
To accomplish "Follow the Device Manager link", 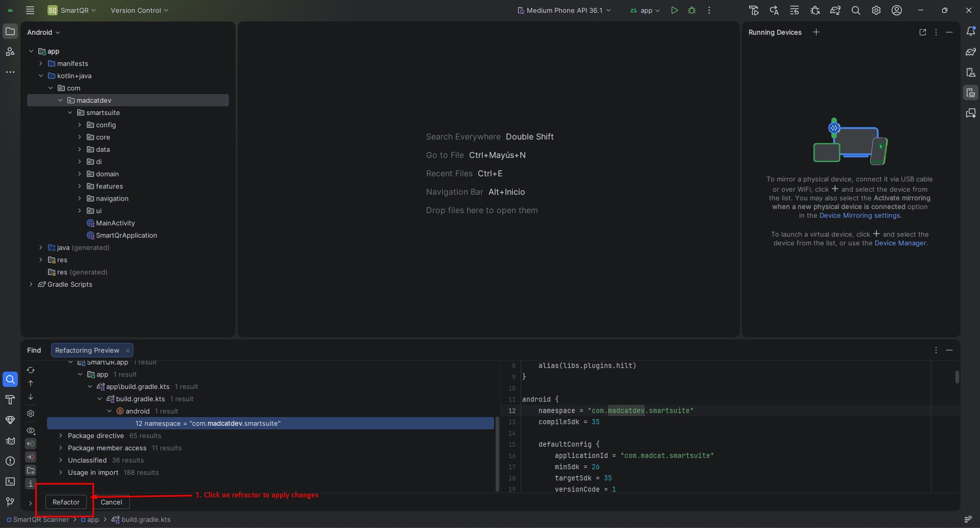I will click(900, 243).
